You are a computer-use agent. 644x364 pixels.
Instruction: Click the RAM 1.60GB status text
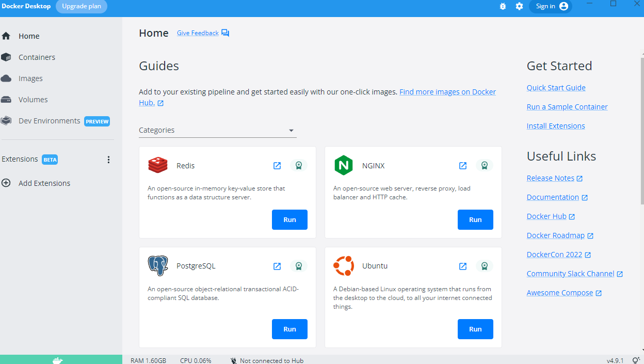[x=148, y=360]
